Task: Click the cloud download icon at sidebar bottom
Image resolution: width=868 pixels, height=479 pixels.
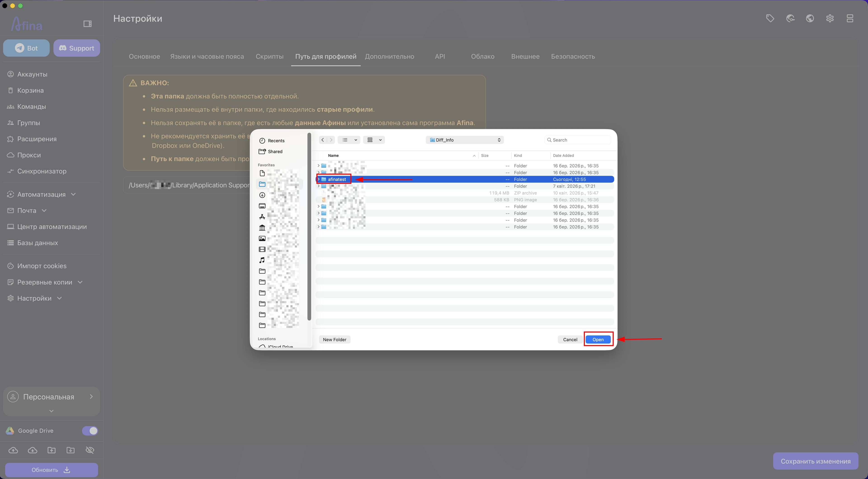Action: (x=32, y=450)
